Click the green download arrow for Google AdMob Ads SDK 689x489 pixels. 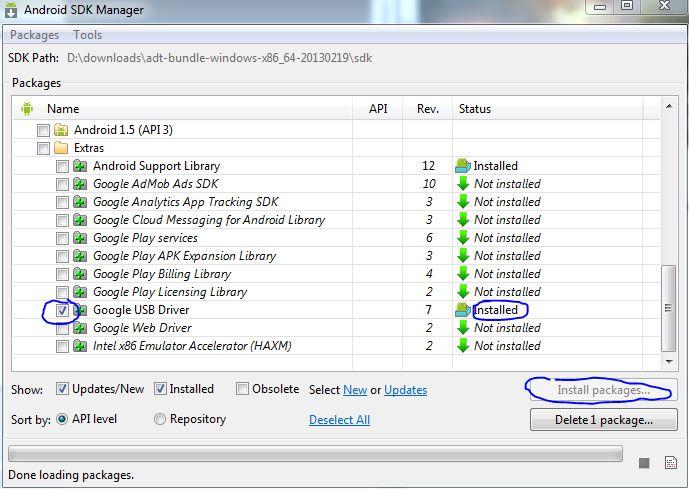click(x=463, y=184)
